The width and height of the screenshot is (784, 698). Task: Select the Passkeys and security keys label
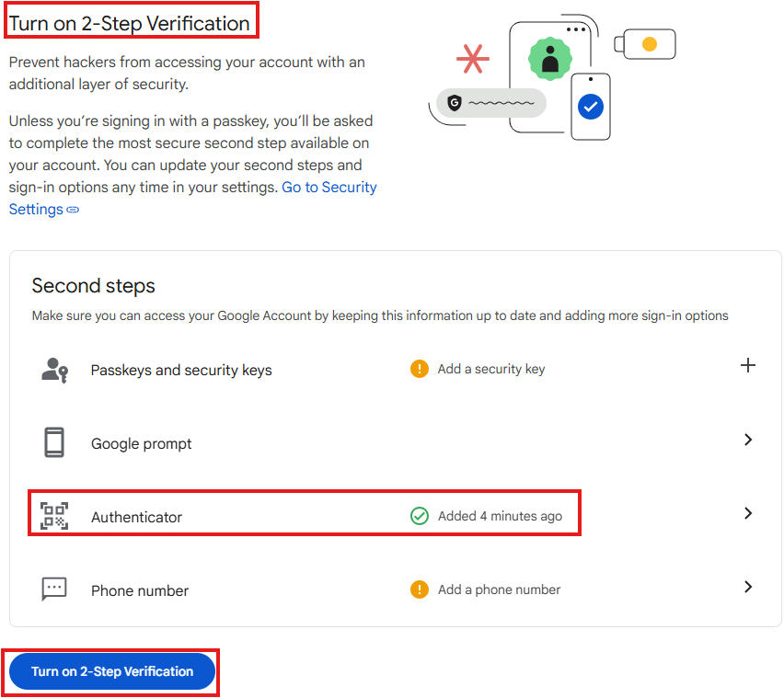pyautogui.click(x=181, y=371)
